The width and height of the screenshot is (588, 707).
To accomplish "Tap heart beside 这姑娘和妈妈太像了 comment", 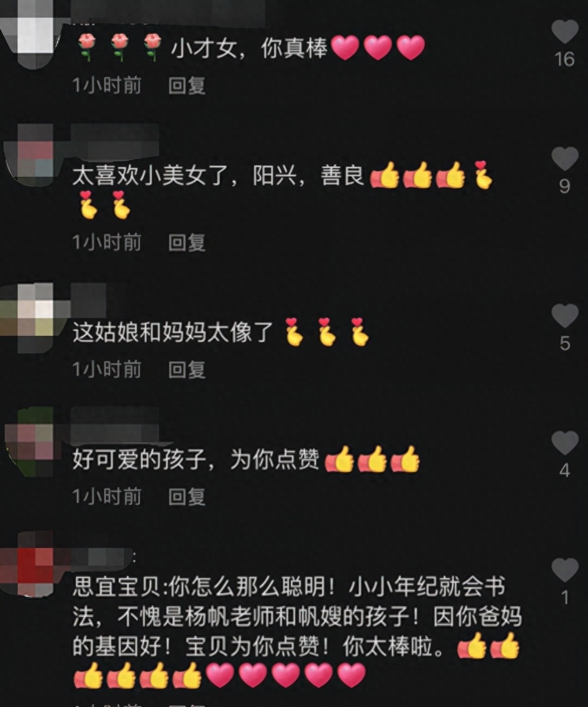I will (564, 316).
